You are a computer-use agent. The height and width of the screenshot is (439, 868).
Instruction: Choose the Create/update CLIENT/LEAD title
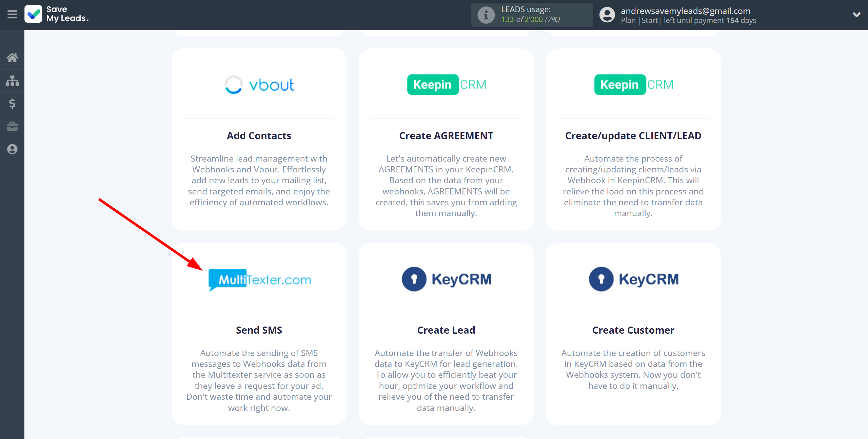(x=633, y=136)
